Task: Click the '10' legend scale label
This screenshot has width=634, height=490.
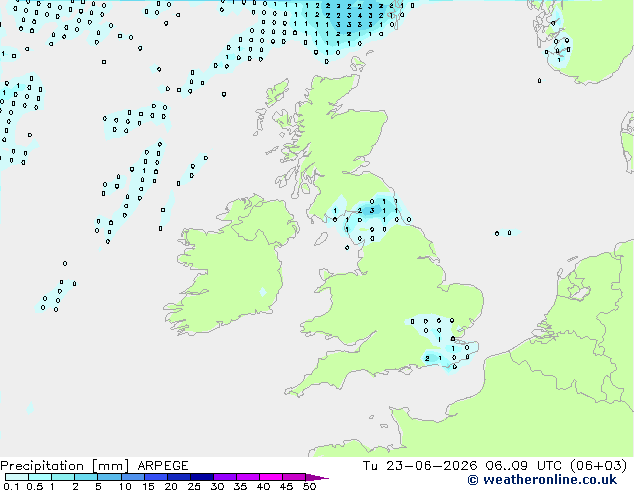Action: click(x=125, y=486)
